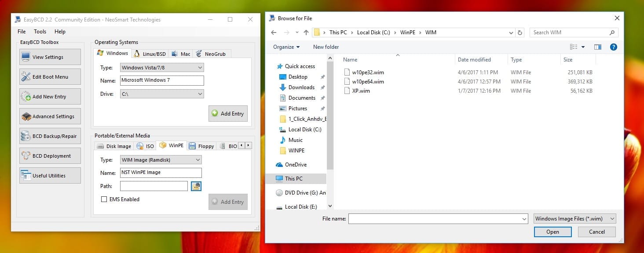Switch to the Mac tab
Image resolution: width=644 pixels, height=253 pixels.
pyautogui.click(x=181, y=54)
